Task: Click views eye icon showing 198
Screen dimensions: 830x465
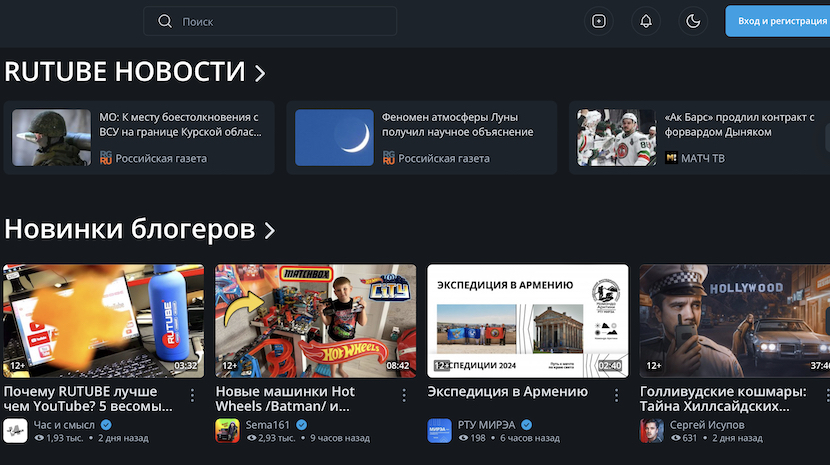Action: click(464, 438)
